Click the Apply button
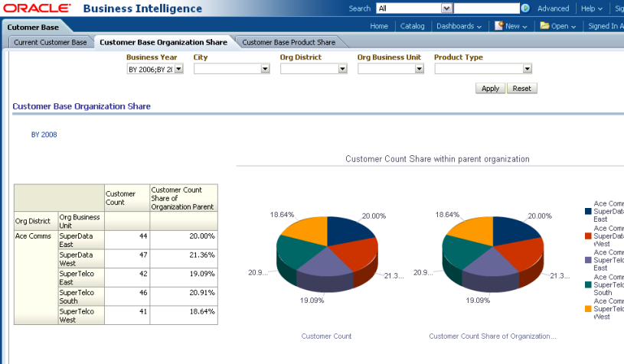 pos(490,88)
